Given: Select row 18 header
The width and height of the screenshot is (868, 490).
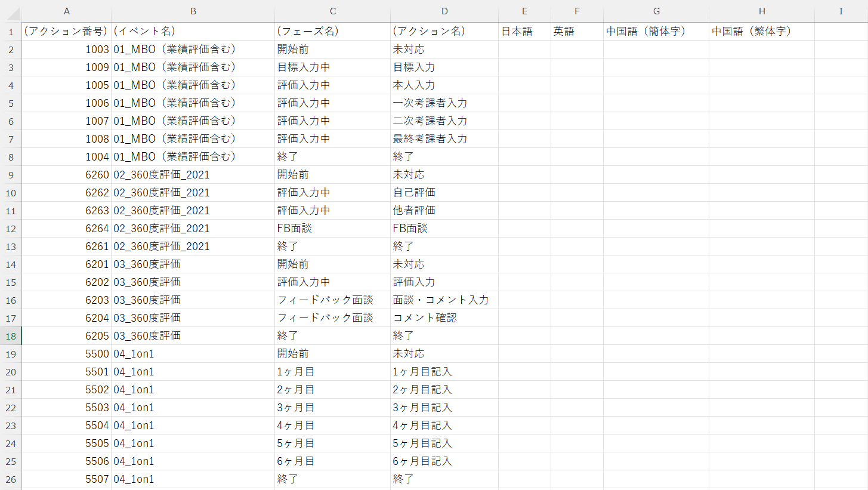Looking at the screenshot, I should point(11,336).
